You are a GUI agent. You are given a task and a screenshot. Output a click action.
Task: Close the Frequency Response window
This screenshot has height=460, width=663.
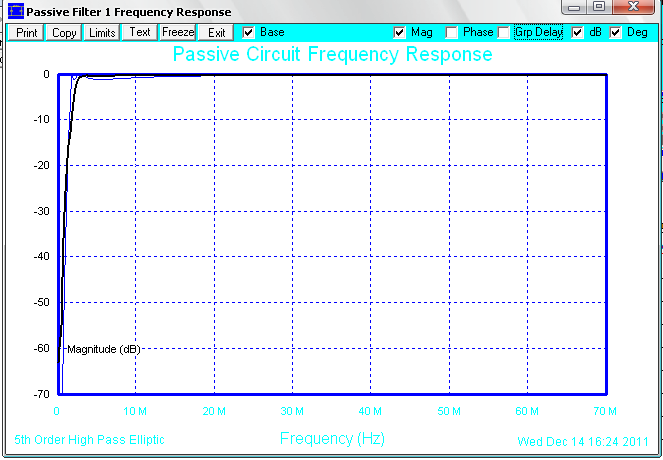[x=633, y=7]
